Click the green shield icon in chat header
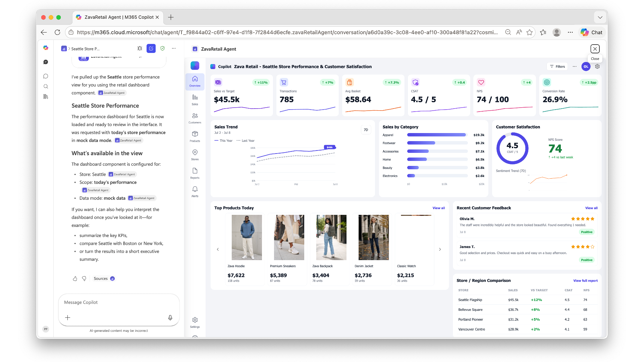Image resolution: width=644 pixels, height=362 pixels. [x=163, y=49]
